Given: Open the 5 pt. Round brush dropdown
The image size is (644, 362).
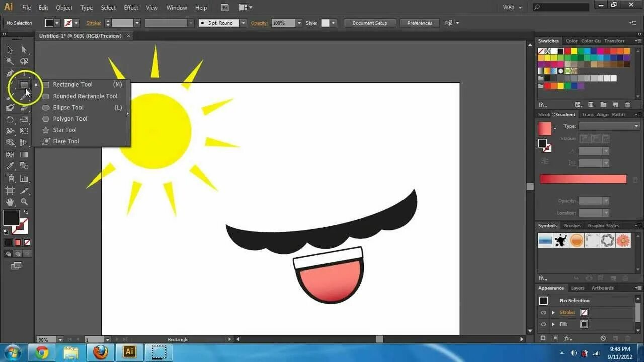Looking at the screenshot, I should tap(243, 23).
